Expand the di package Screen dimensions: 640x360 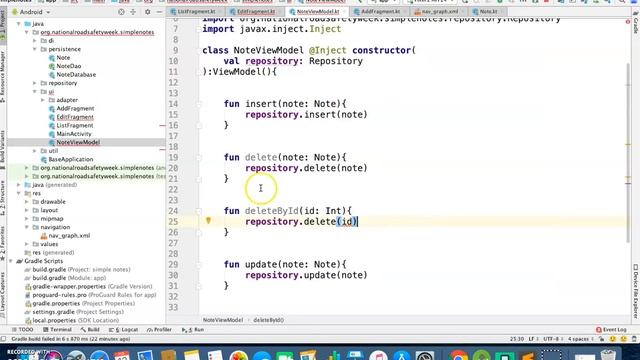pos(35,41)
